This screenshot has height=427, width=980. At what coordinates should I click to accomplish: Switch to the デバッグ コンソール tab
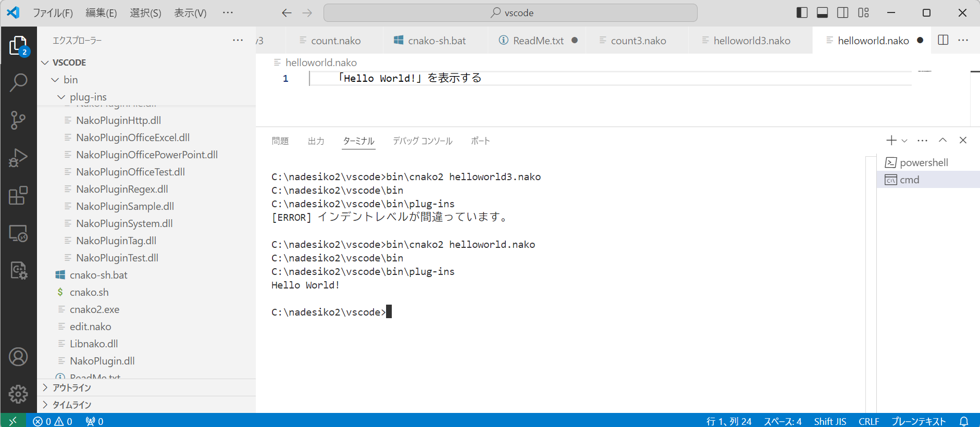[423, 141]
